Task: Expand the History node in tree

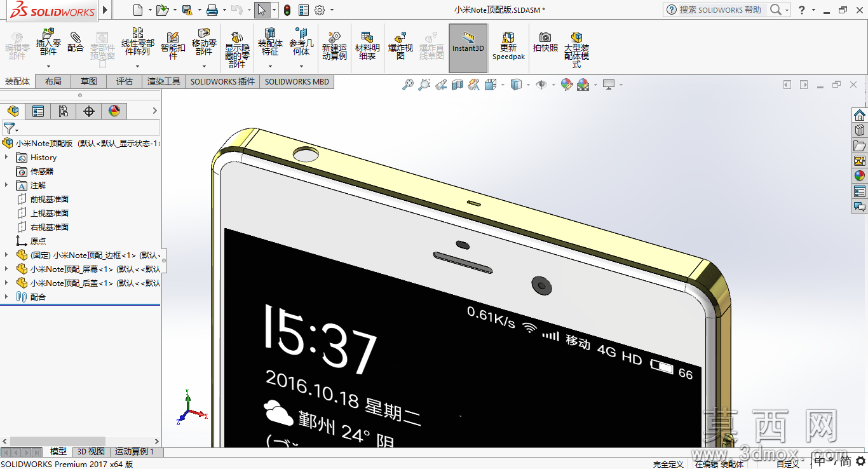Action: (x=6, y=157)
